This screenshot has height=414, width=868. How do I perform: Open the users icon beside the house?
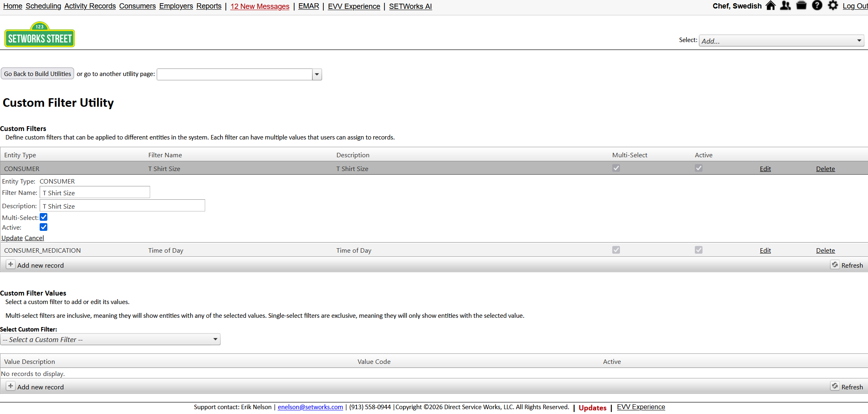click(x=785, y=6)
